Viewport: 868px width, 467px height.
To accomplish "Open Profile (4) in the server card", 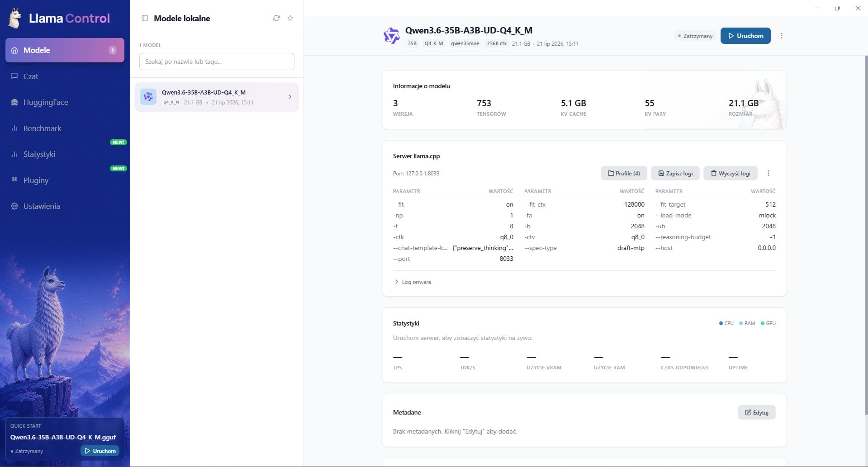I will [x=624, y=173].
